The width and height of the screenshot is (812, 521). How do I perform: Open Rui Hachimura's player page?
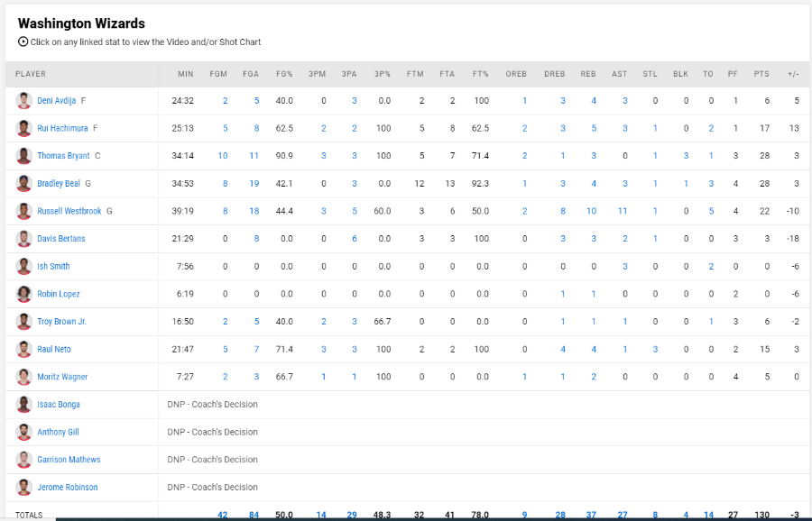[x=62, y=128]
